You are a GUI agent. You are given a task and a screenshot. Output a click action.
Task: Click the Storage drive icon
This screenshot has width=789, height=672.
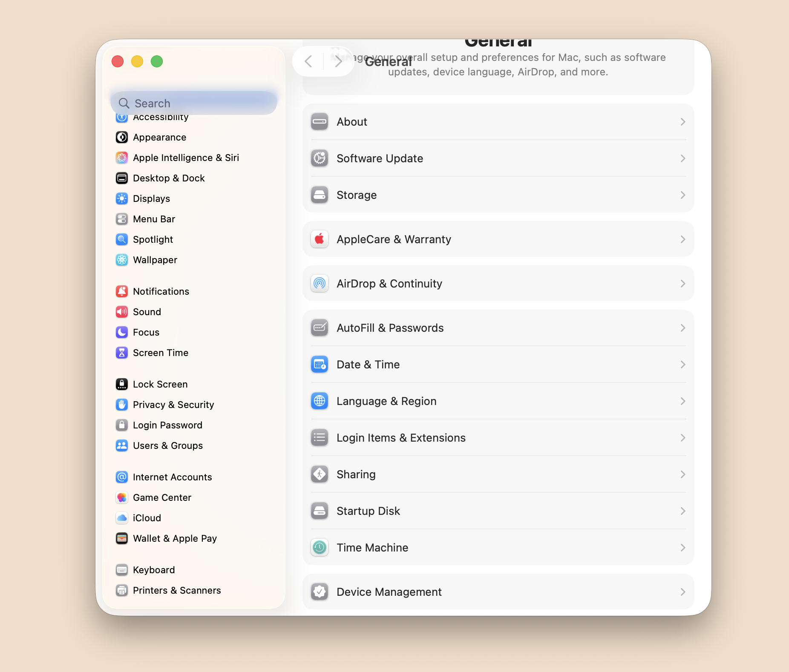[x=320, y=195]
